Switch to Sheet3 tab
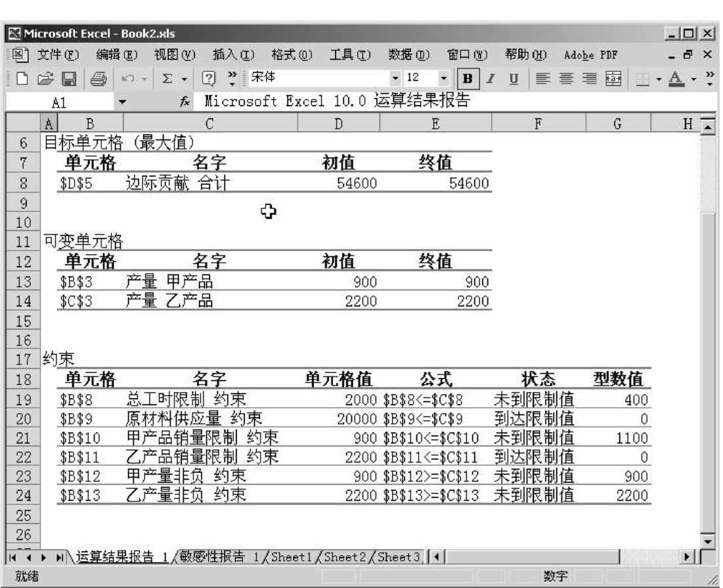The width and height of the screenshot is (723, 588). click(399, 557)
